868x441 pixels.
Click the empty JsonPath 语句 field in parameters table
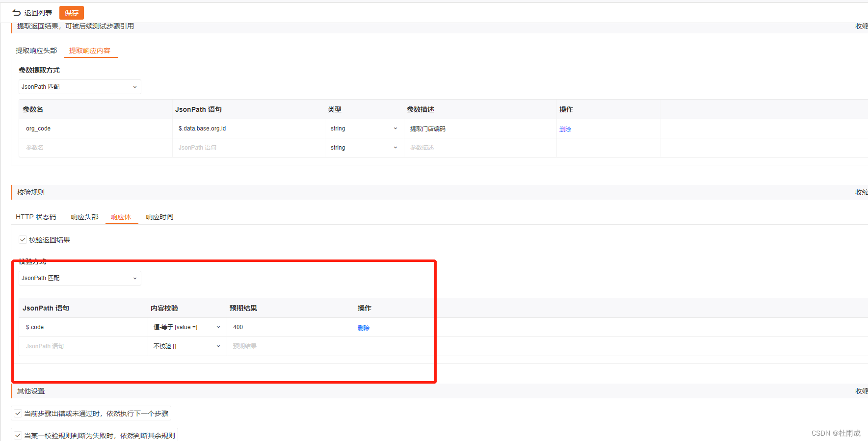point(249,148)
